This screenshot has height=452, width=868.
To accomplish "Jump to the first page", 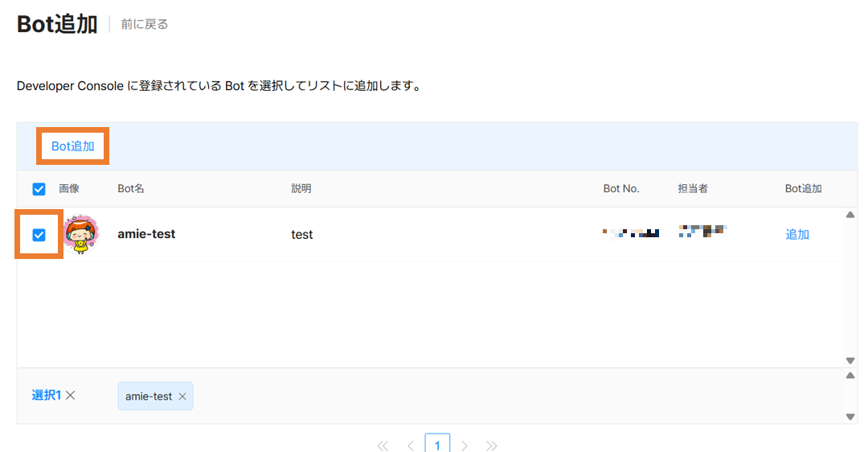I will point(383,446).
